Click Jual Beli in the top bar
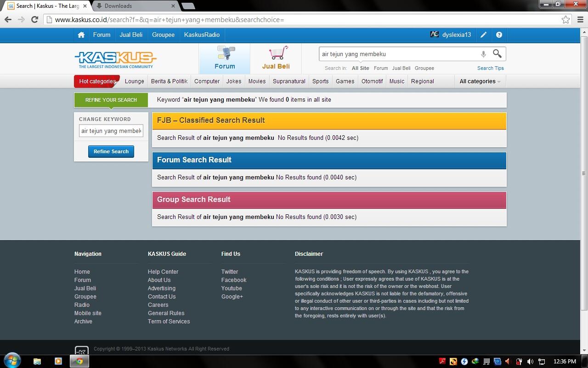 pos(131,34)
